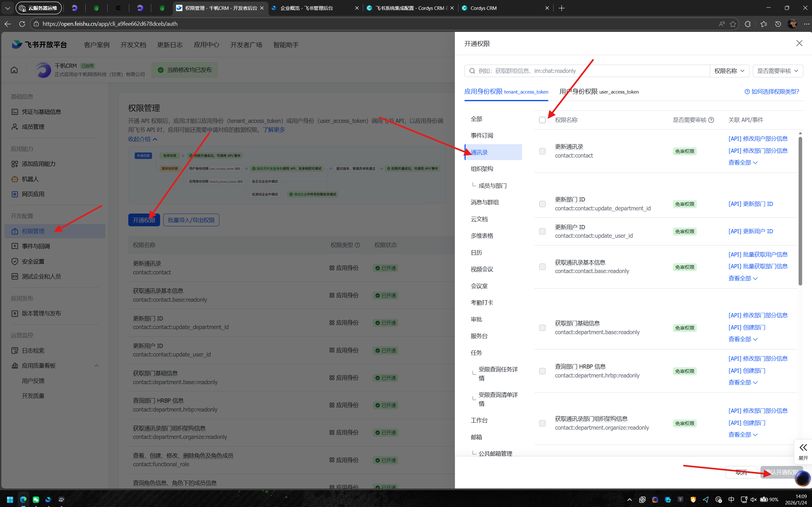Select 云文档 category in permission list
The width and height of the screenshot is (812, 507).
point(479,219)
